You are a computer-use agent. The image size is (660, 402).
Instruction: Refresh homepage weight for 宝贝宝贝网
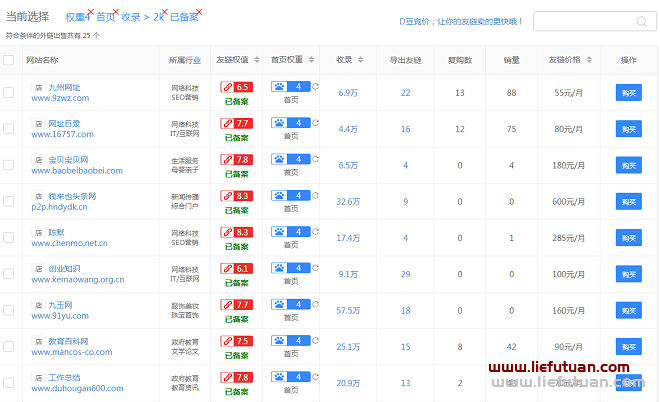pyautogui.click(x=315, y=159)
